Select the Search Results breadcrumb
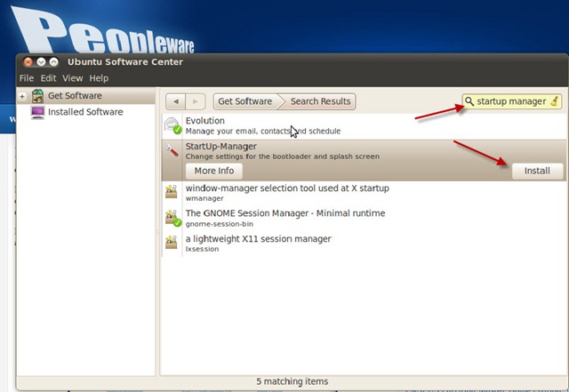569x392 pixels. point(320,101)
